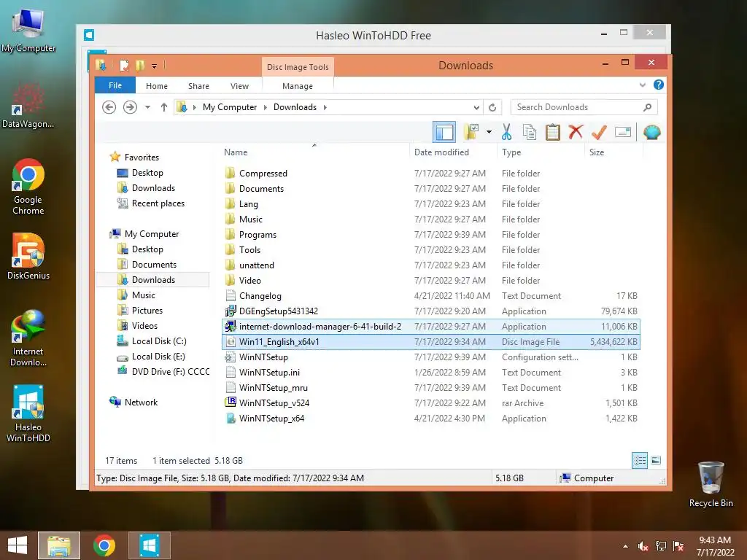Select Pictures under My Computer
This screenshot has width=747, height=560.
[147, 311]
